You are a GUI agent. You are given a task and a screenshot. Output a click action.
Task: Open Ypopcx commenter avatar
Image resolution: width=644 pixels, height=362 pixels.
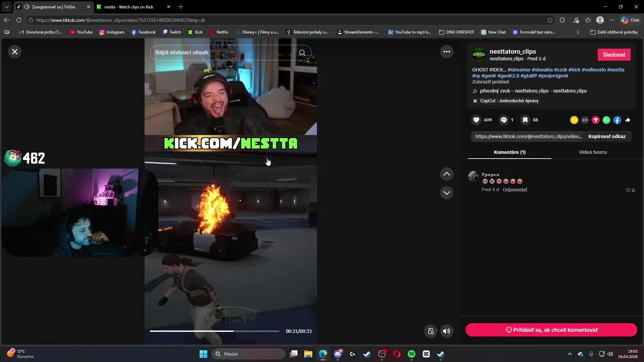tap(473, 176)
